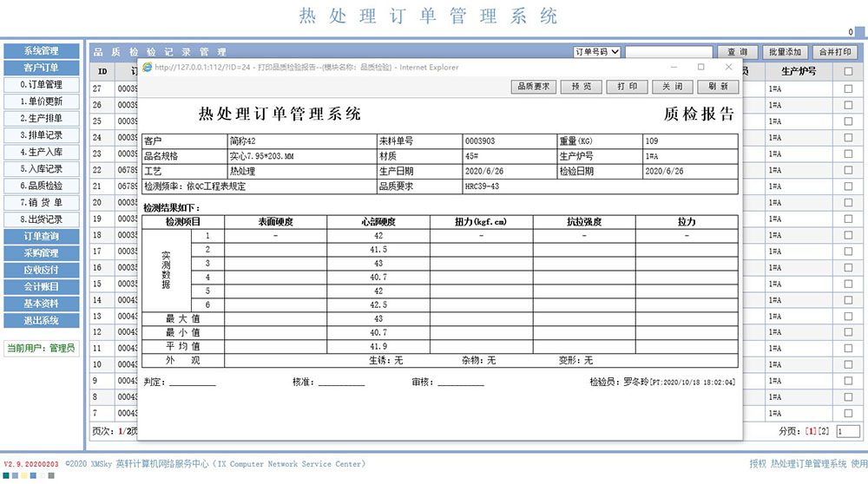
Task: Select 8.出货记录 in sidebar
Action: pyautogui.click(x=42, y=219)
